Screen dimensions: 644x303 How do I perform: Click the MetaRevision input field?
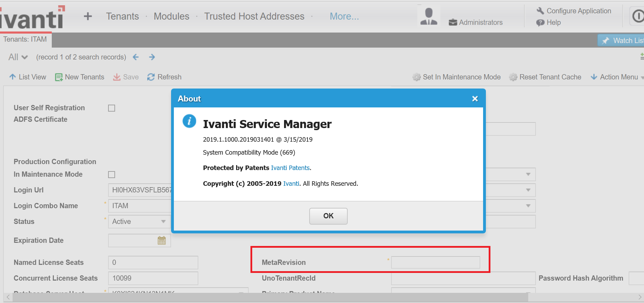click(x=436, y=262)
